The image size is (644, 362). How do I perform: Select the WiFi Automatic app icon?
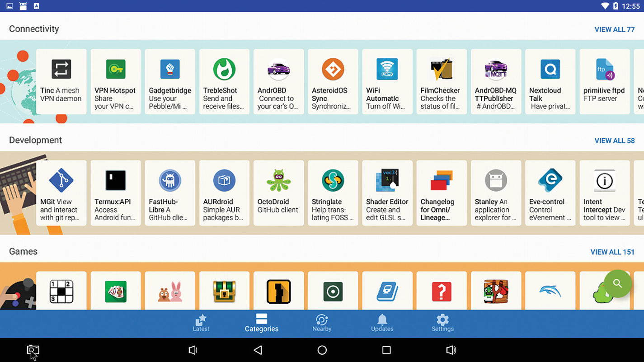coord(387,69)
